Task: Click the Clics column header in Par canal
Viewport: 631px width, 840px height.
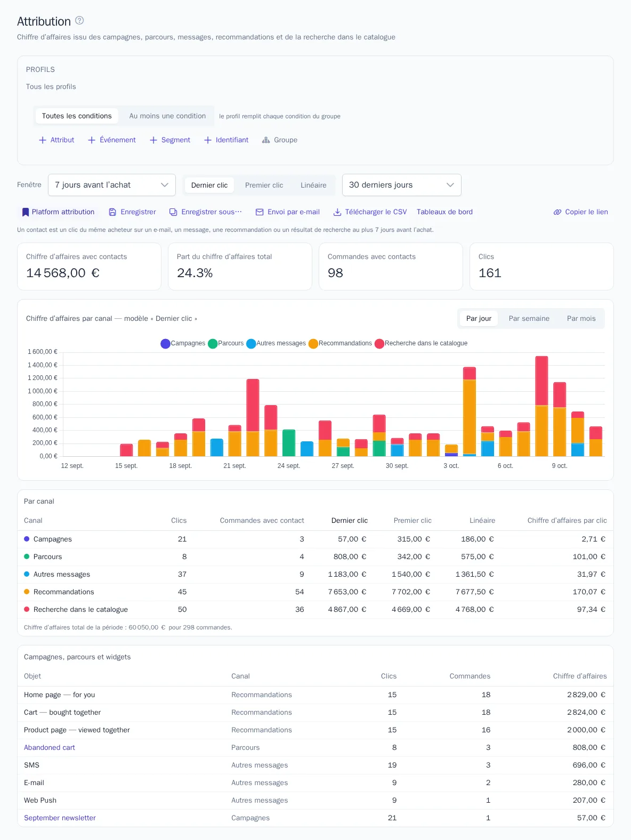Action: pos(179,521)
